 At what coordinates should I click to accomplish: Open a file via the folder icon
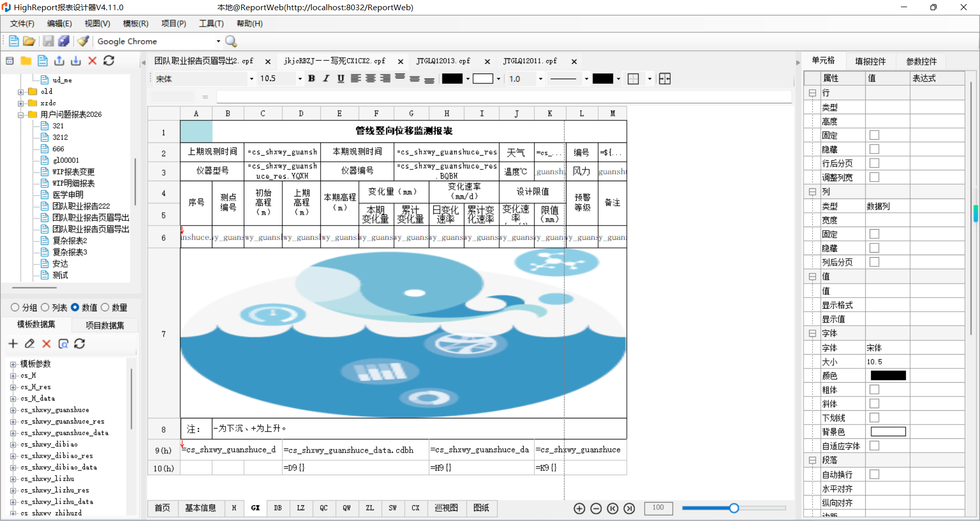tap(29, 41)
